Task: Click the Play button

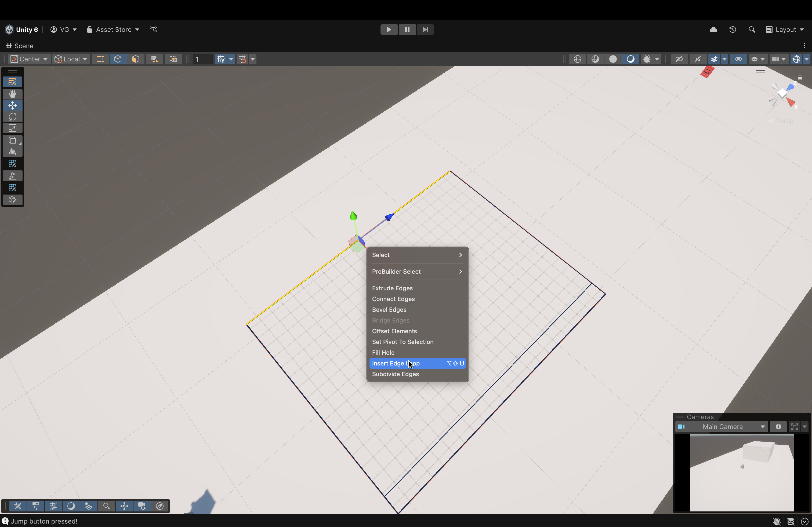Action: [x=389, y=30]
